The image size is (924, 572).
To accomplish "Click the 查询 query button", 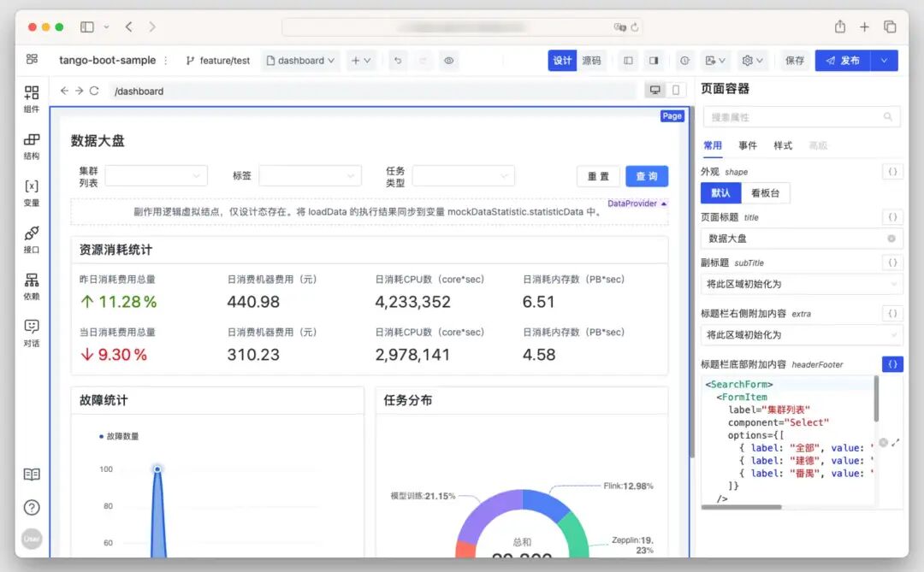I will 646,176.
